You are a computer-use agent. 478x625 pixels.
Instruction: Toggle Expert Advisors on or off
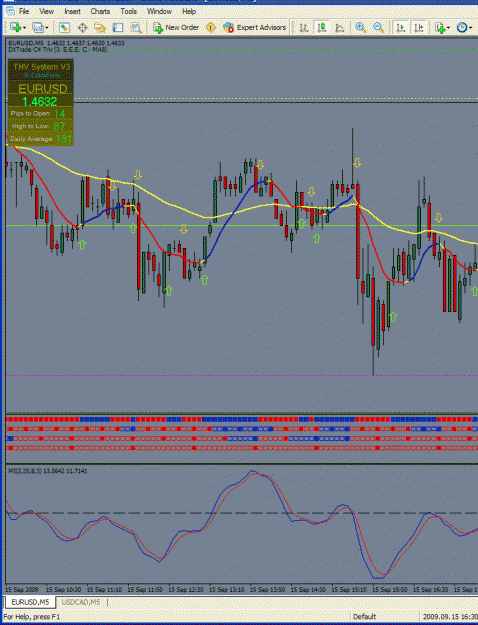(x=254, y=28)
